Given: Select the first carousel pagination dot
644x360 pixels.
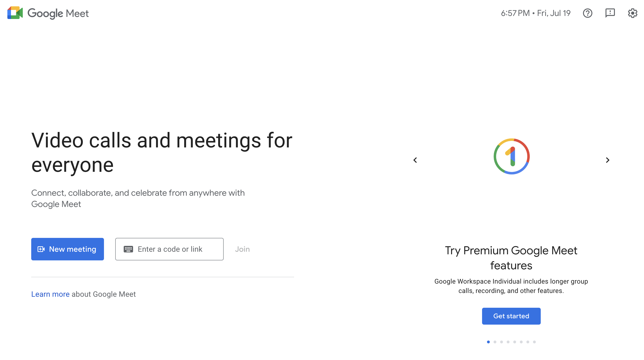Looking at the screenshot, I should 488,342.
